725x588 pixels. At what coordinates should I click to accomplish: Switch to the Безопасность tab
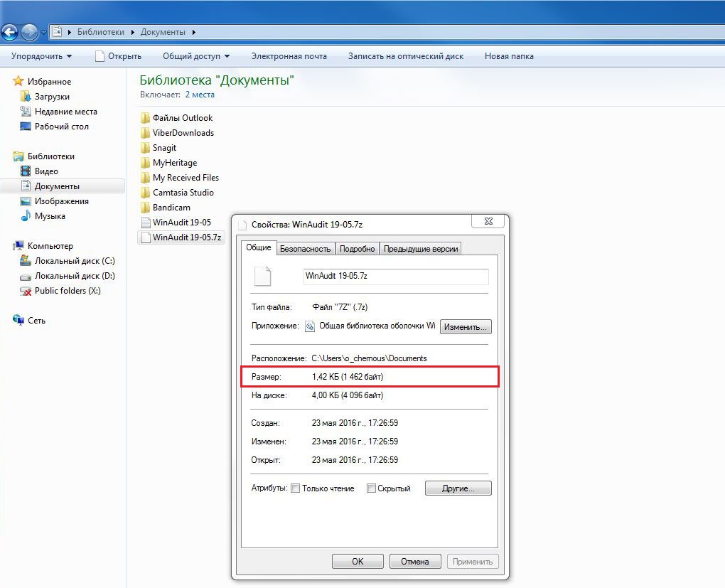(305, 249)
